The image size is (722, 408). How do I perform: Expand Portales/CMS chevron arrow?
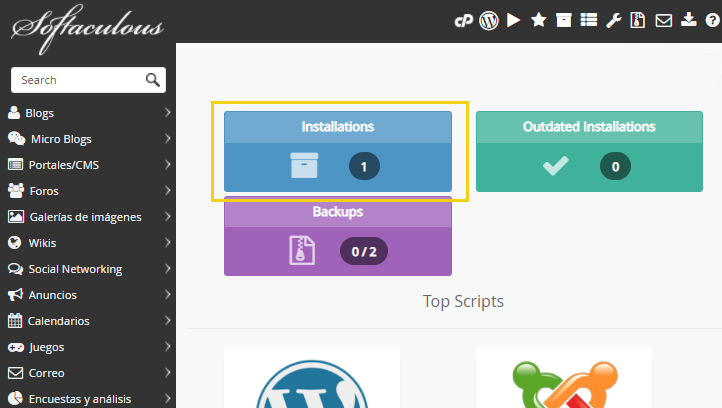(168, 165)
